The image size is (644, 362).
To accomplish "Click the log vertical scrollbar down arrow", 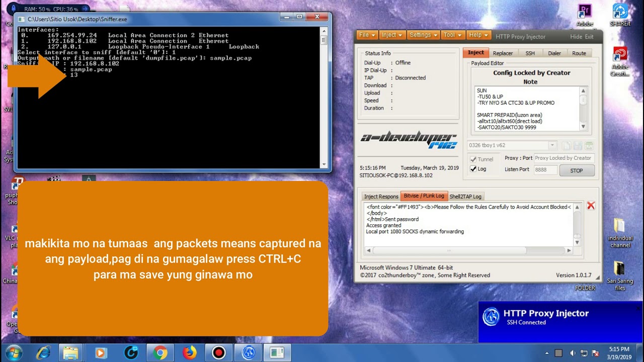I will pos(577,242).
